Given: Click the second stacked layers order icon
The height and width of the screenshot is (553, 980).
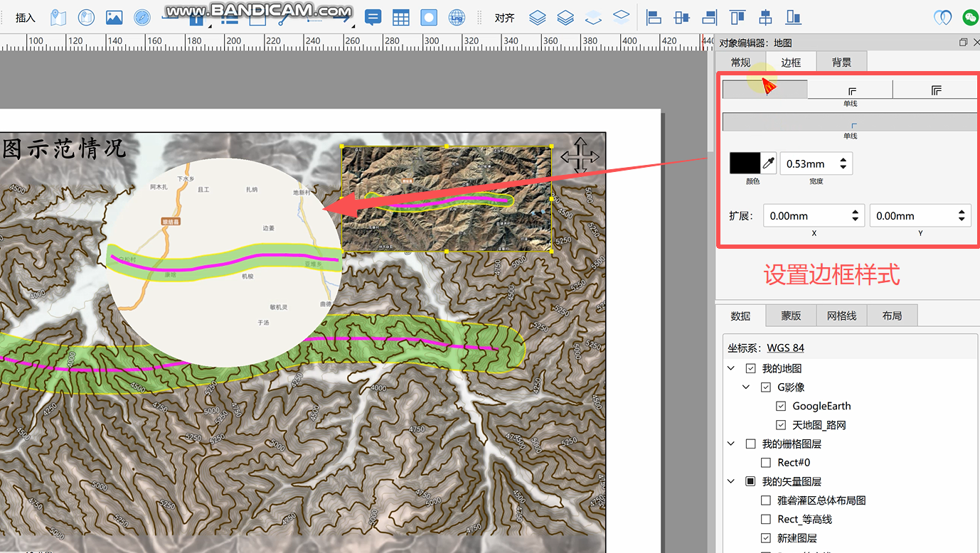Looking at the screenshot, I should pos(565,18).
